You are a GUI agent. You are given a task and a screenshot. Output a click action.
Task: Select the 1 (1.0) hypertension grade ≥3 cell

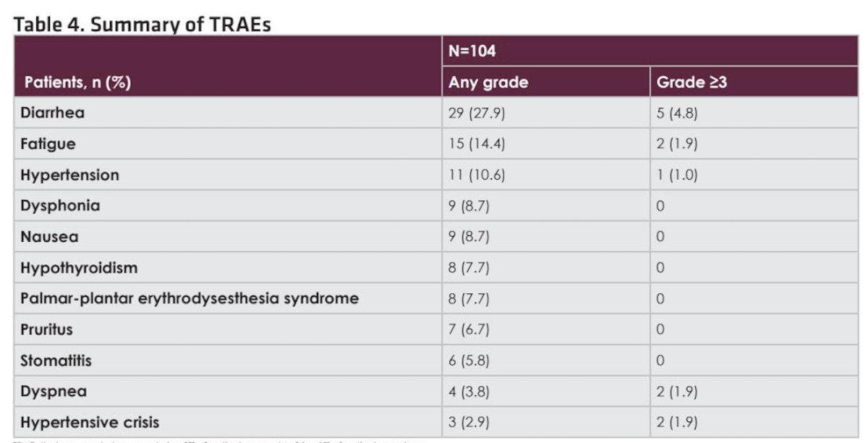(x=677, y=175)
